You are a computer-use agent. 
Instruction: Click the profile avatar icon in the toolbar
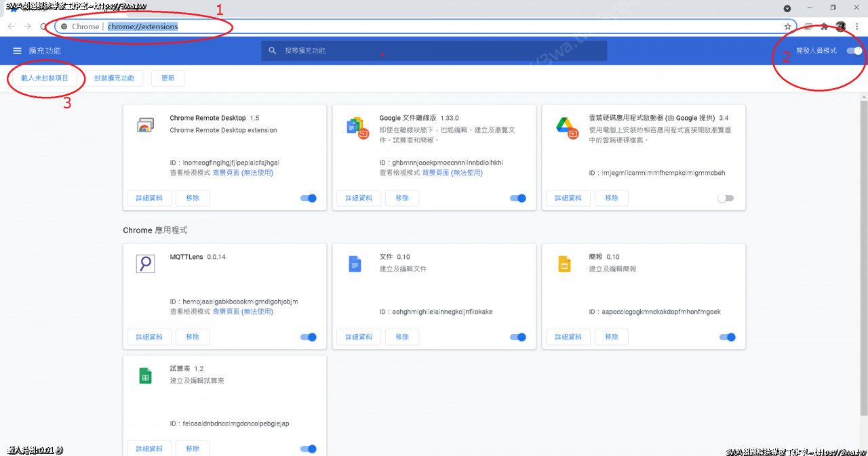tap(840, 26)
